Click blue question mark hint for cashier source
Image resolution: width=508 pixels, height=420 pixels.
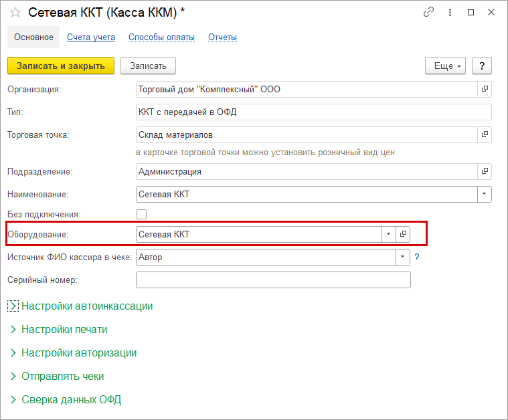tap(417, 257)
